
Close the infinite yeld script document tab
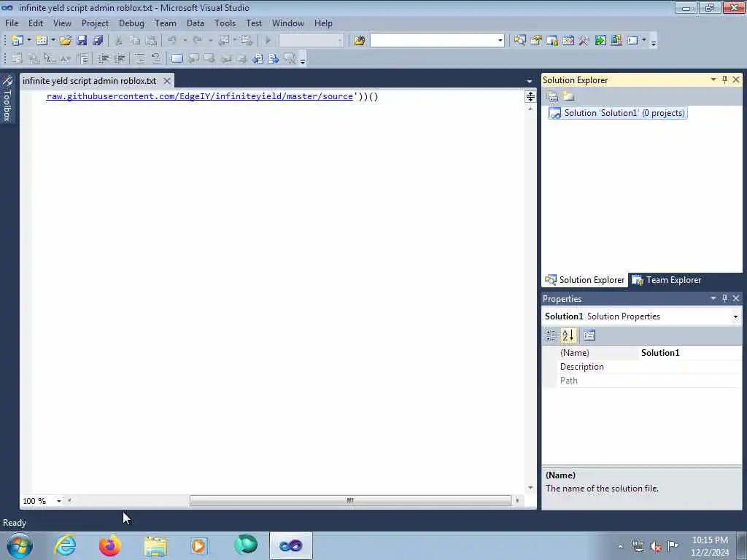[x=167, y=81]
